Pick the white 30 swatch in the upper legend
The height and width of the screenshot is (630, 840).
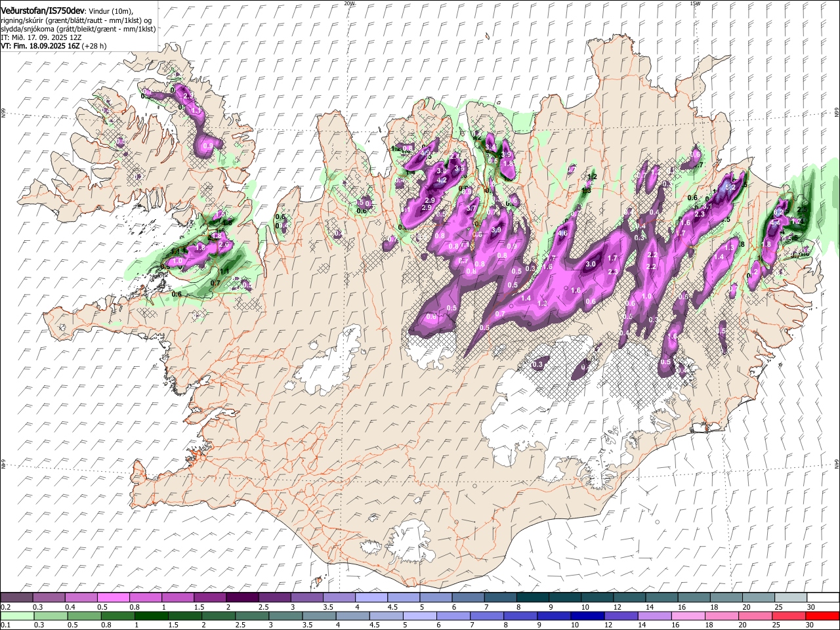(822, 598)
